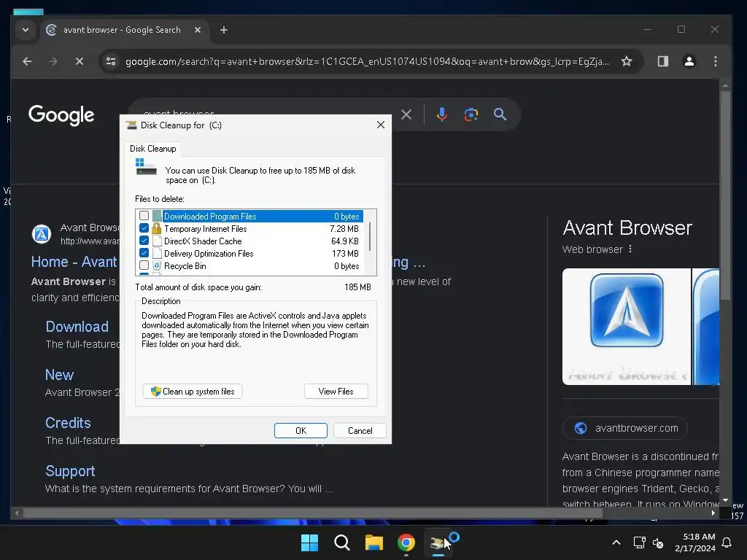
Task: Toggle Chrome side panel icon
Action: click(662, 61)
